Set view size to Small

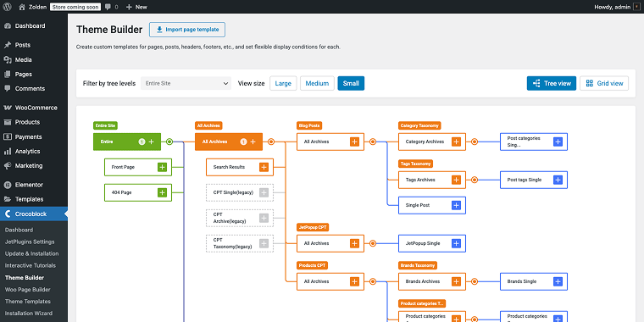click(351, 83)
